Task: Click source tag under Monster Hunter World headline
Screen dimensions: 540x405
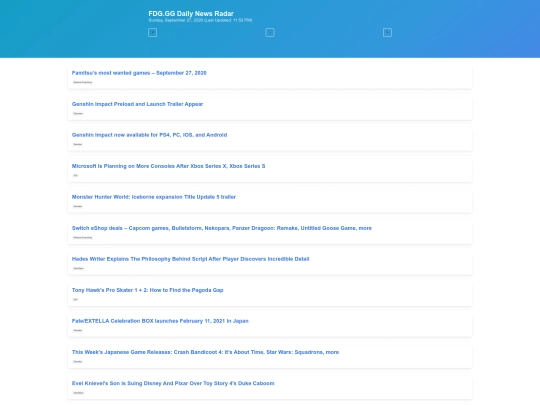Action: point(78,206)
